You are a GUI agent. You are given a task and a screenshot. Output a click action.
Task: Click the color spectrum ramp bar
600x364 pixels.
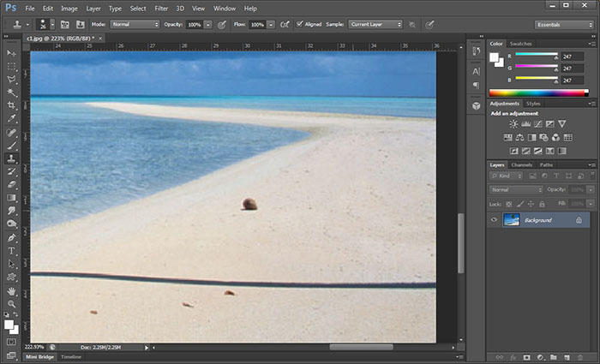537,92
